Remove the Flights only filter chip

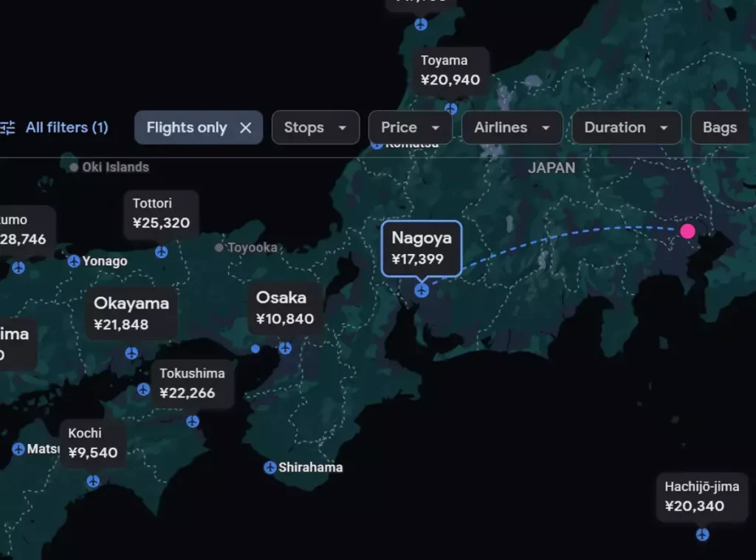246,128
